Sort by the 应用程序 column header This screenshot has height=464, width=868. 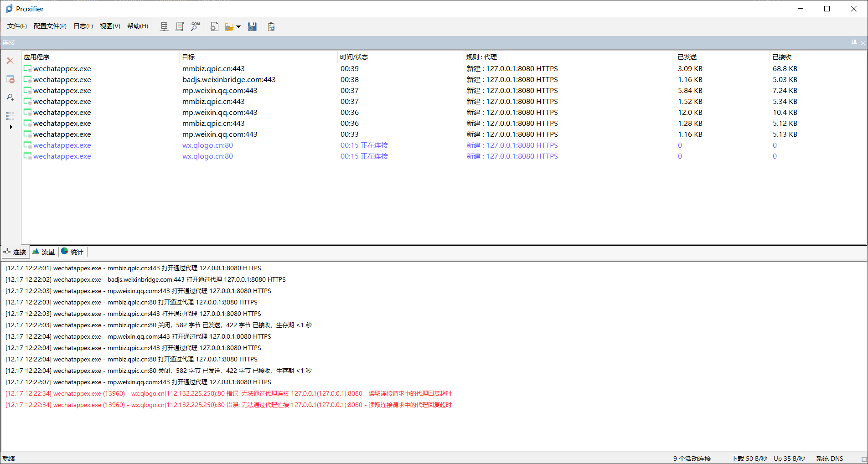[x=100, y=57]
